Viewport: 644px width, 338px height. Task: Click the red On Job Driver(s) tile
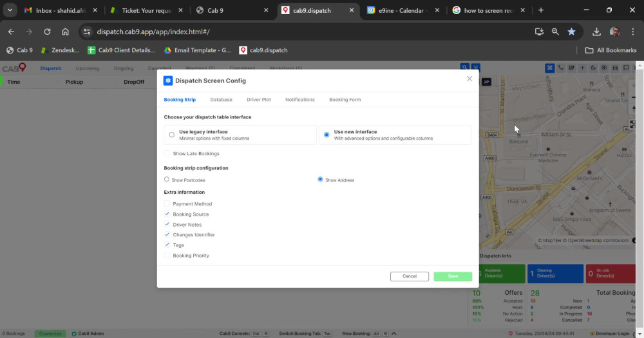point(611,274)
